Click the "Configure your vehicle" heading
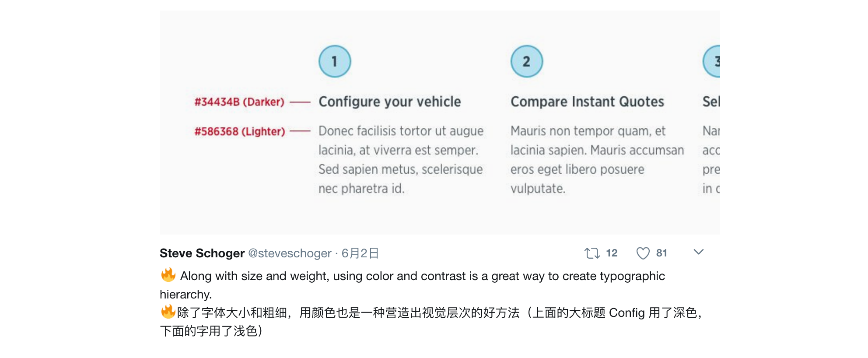The height and width of the screenshot is (358, 868). pyautogui.click(x=389, y=102)
